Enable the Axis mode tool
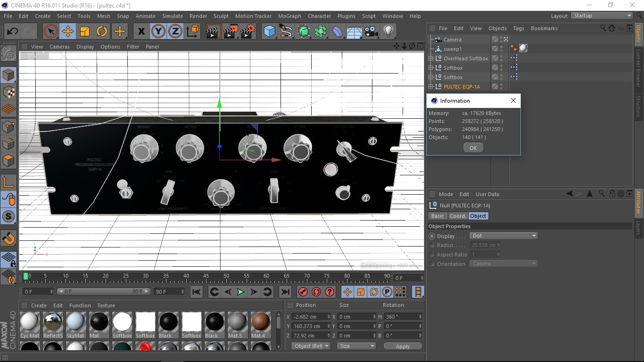Viewport: 644px width, 362px height. click(x=8, y=182)
